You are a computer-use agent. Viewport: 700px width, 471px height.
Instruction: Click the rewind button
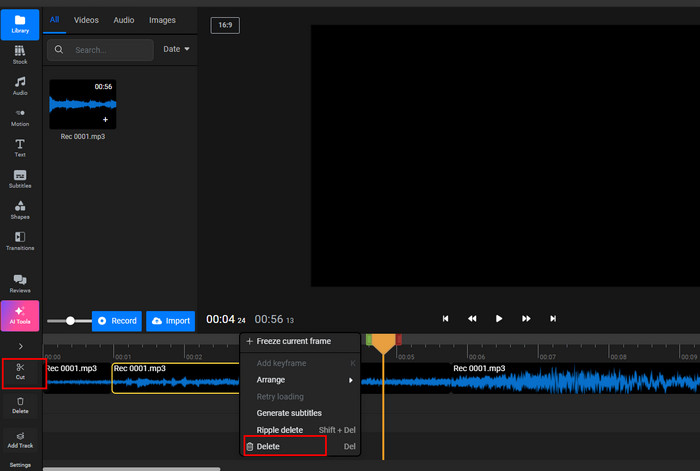tap(472, 318)
